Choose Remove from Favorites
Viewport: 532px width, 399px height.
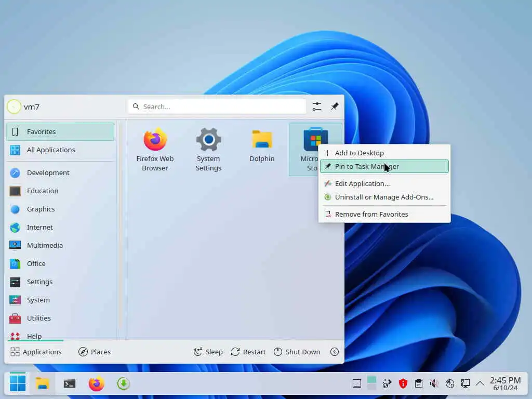click(384, 214)
